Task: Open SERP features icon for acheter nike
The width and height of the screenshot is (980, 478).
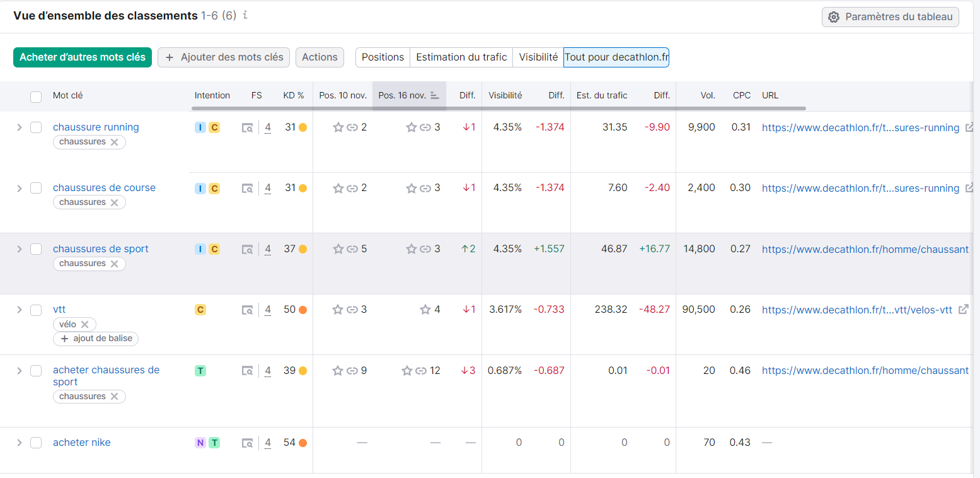Action: (x=248, y=443)
